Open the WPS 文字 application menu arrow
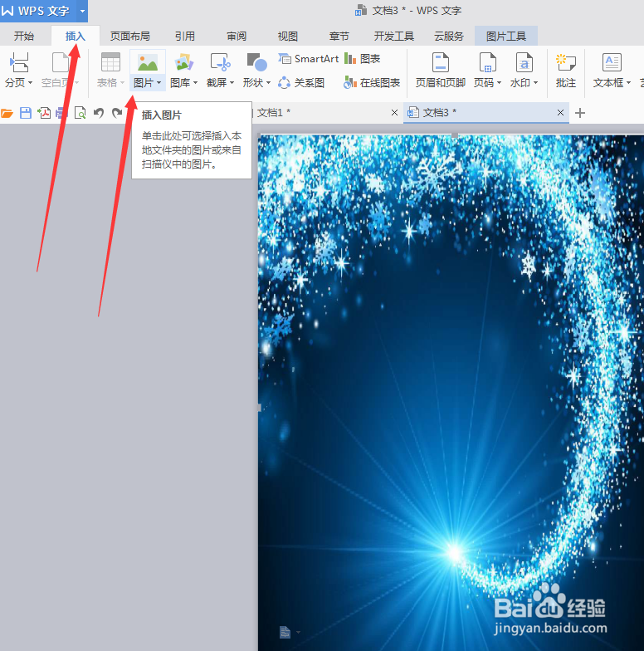The width and height of the screenshot is (644, 651). point(82,11)
